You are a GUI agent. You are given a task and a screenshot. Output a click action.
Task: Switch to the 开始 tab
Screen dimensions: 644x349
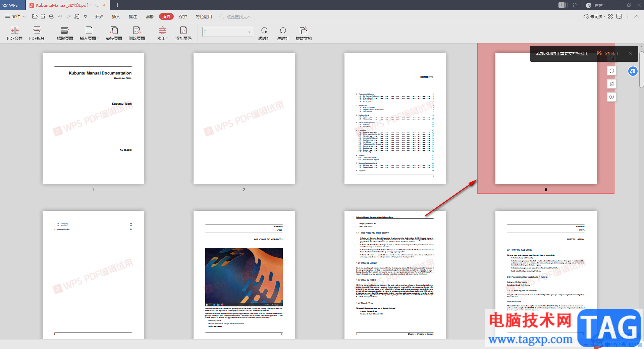[x=99, y=16]
